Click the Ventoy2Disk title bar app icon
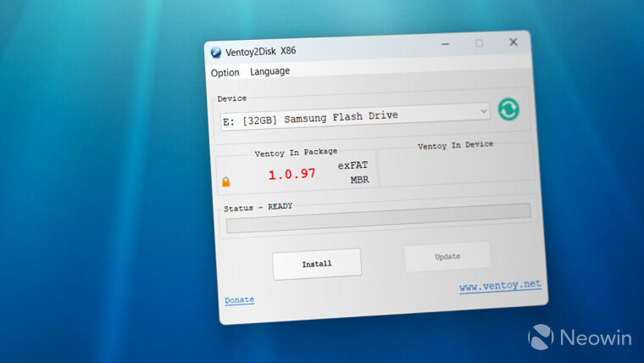Viewport: 644px width, 363px height. 216,53
